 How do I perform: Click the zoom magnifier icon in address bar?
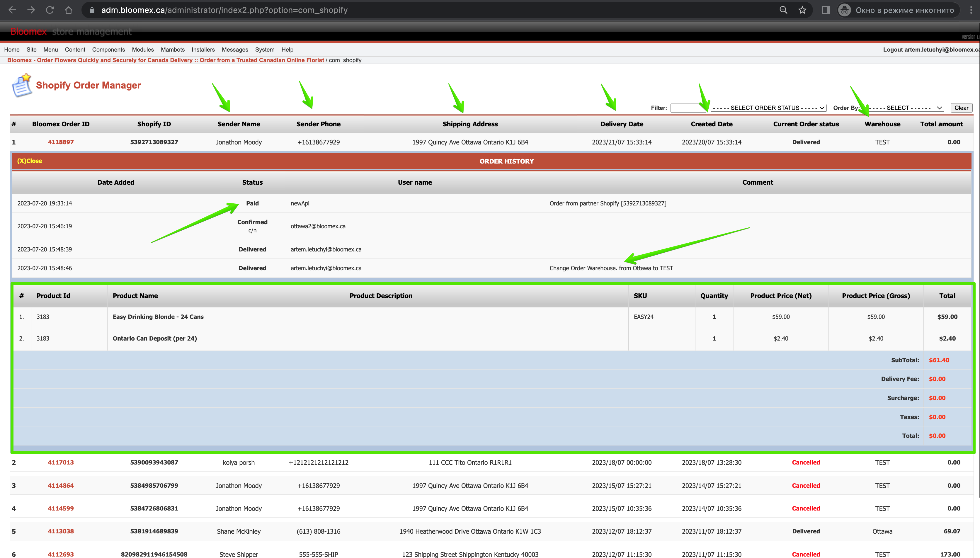click(x=783, y=10)
